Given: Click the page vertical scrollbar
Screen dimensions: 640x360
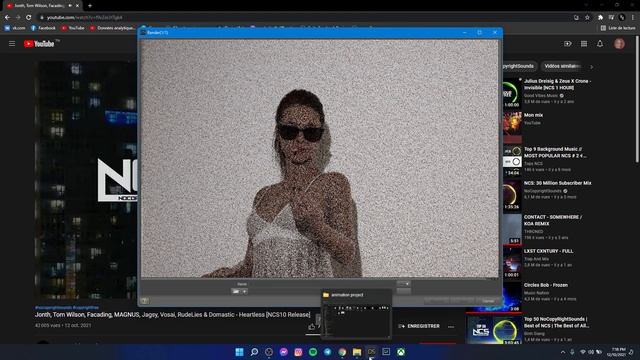Looking at the screenshot, I should click(637, 98).
